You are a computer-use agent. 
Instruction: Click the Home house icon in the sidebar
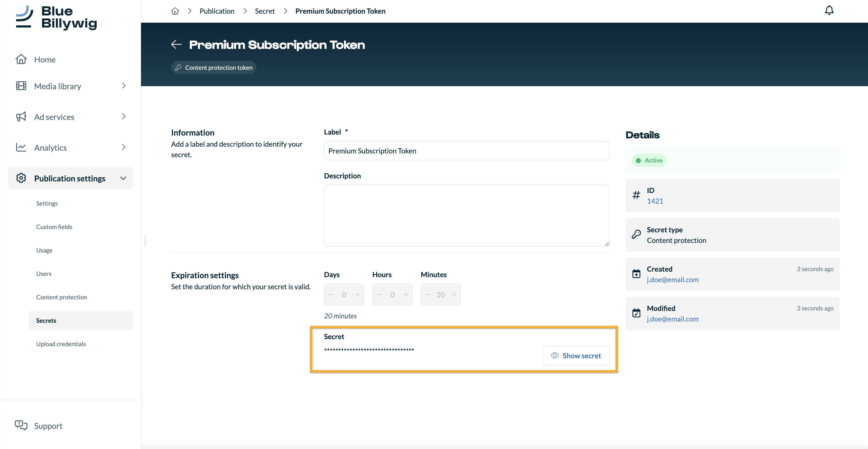pos(21,59)
